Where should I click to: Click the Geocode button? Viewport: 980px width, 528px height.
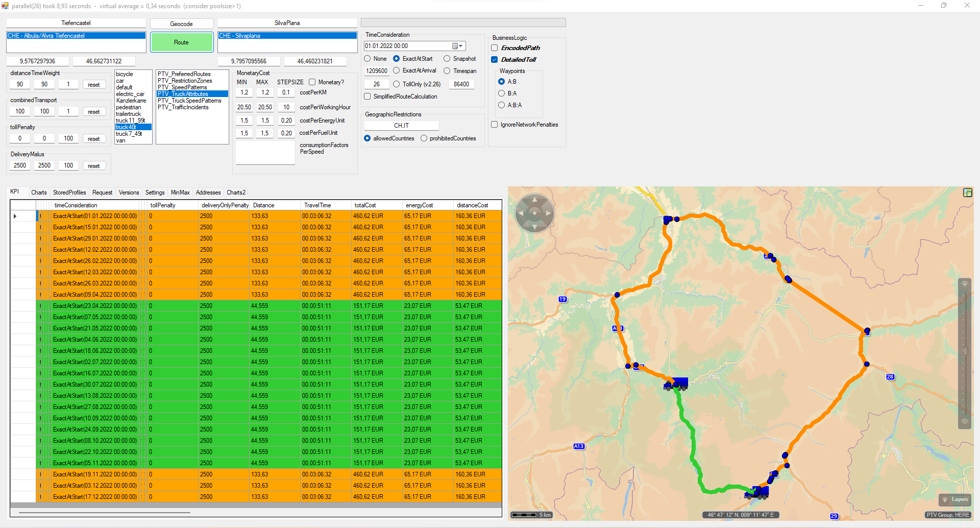click(x=181, y=24)
